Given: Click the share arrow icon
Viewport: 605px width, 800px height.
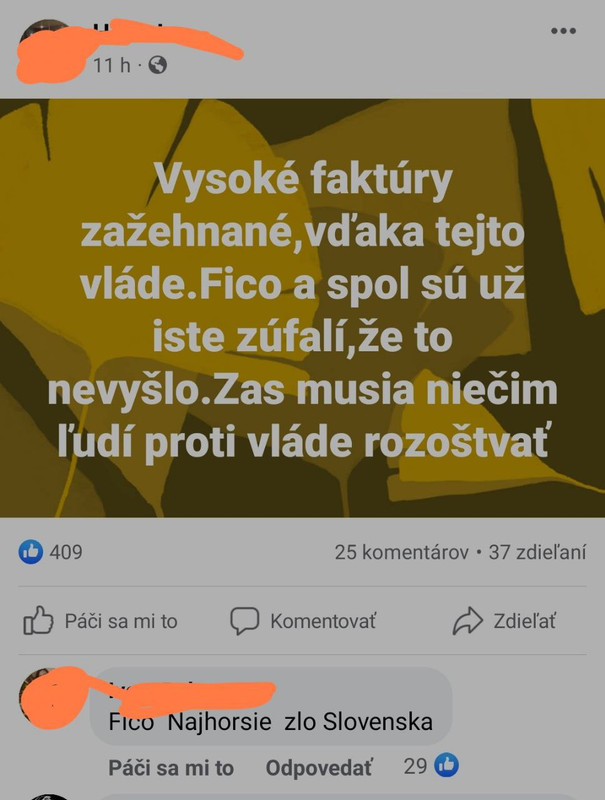Looking at the screenshot, I should pyautogui.click(x=467, y=620).
